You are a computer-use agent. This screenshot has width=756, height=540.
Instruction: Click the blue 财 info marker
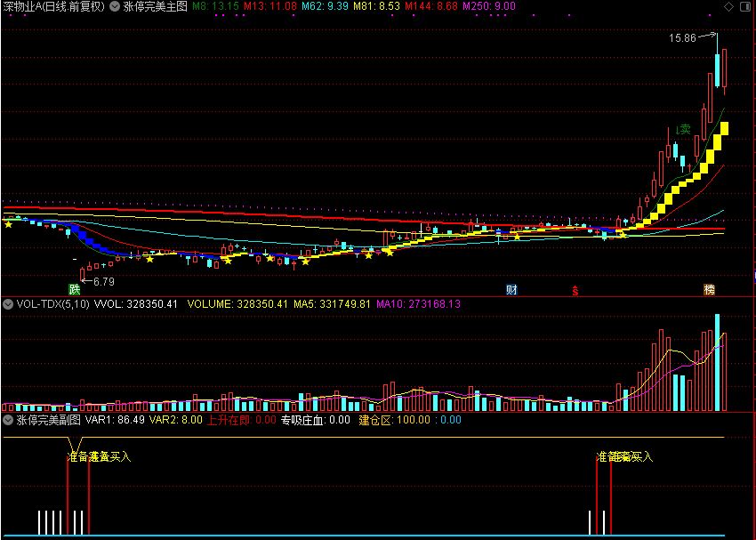[511, 290]
